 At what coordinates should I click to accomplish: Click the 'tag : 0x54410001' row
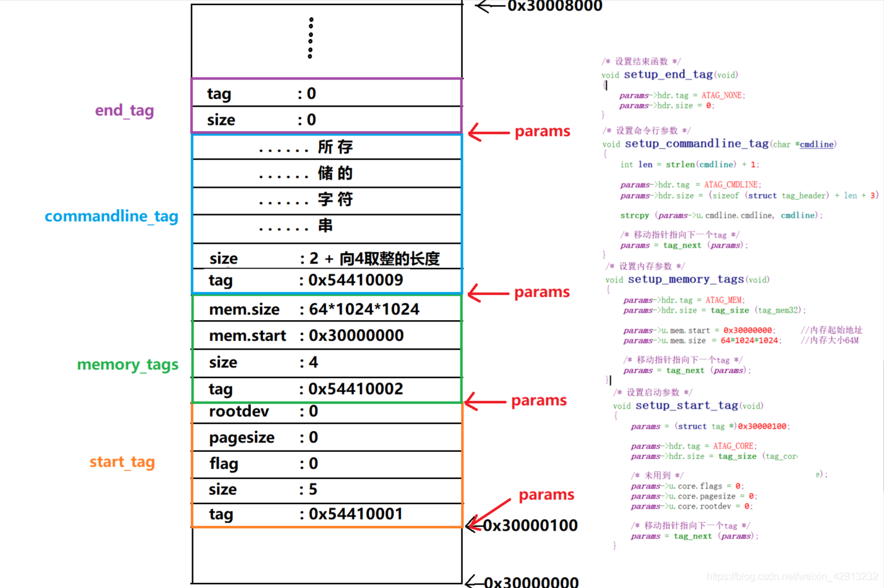pos(327,514)
